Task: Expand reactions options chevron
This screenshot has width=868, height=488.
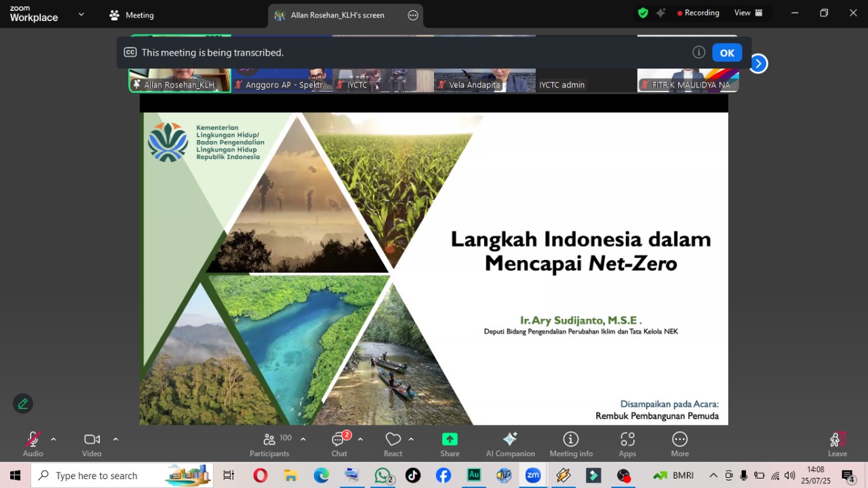Action: [411, 439]
